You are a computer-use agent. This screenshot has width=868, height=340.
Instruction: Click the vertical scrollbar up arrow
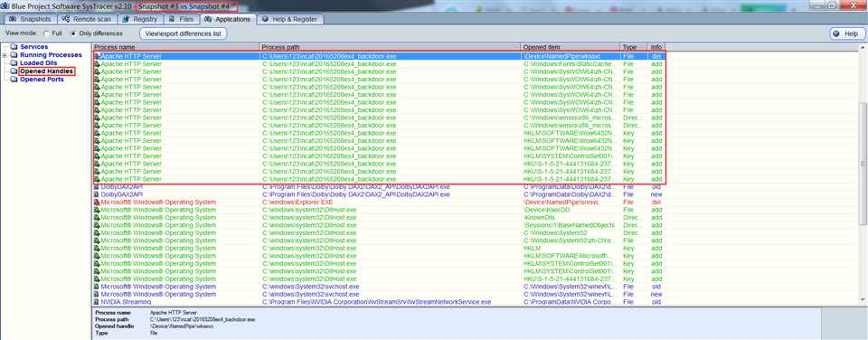[x=863, y=48]
